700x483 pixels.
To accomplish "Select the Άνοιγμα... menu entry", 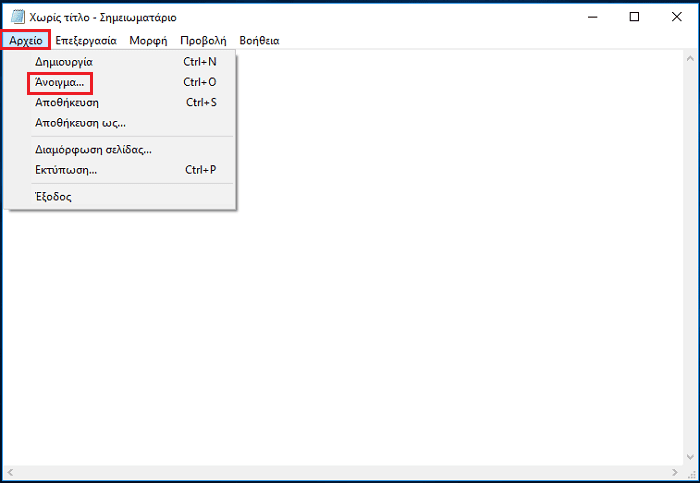I will coord(120,82).
